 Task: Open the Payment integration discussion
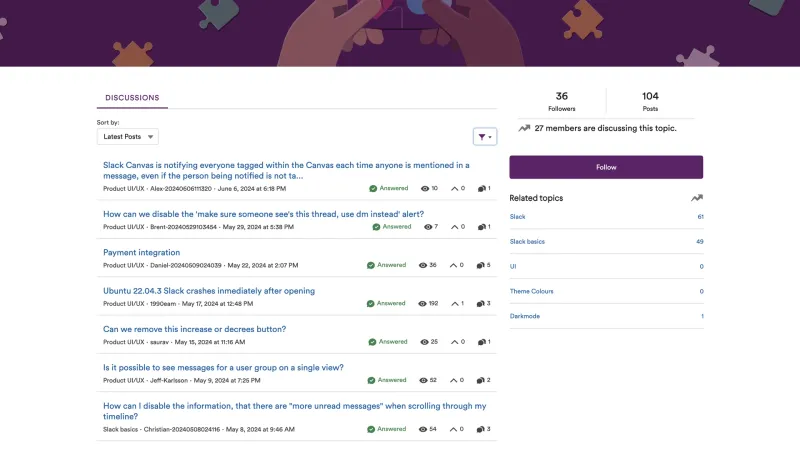[x=141, y=253]
